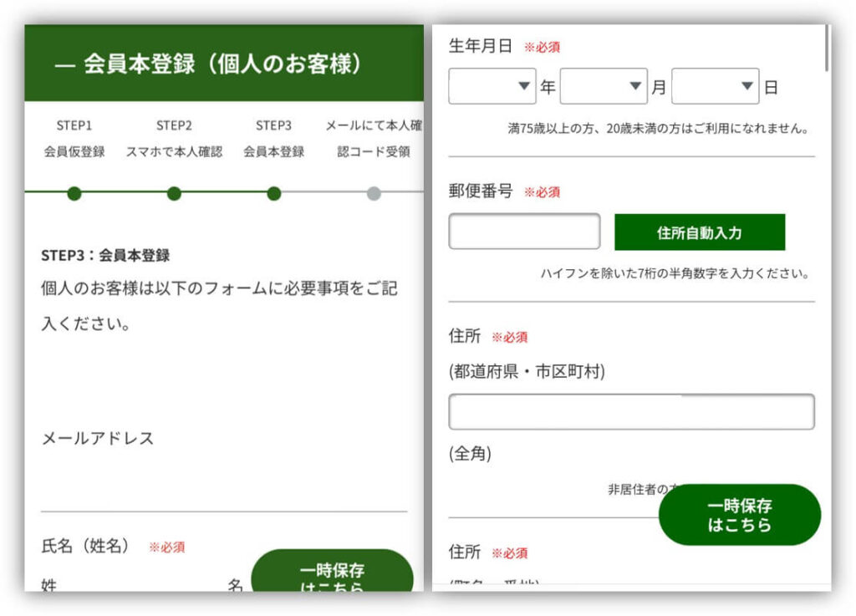Click the 都道府県・市区町村 address text field

point(631,412)
